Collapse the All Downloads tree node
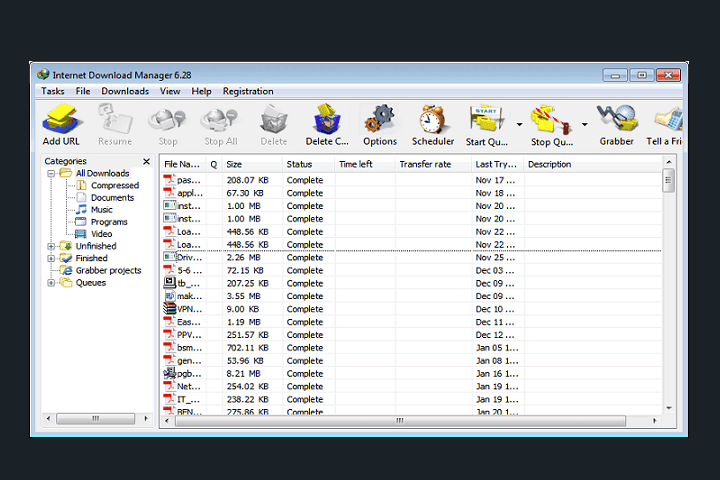 (51, 174)
